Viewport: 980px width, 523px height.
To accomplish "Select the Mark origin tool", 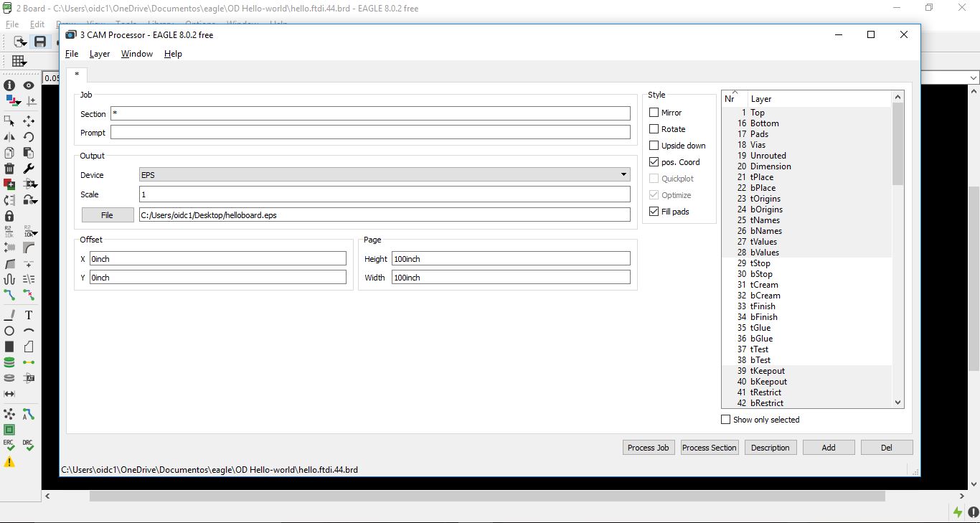I will (32, 101).
